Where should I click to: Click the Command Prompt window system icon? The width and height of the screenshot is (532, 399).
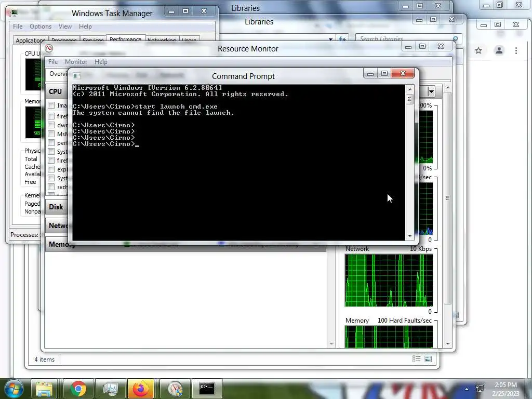pyautogui.click(x=77, y=76)
